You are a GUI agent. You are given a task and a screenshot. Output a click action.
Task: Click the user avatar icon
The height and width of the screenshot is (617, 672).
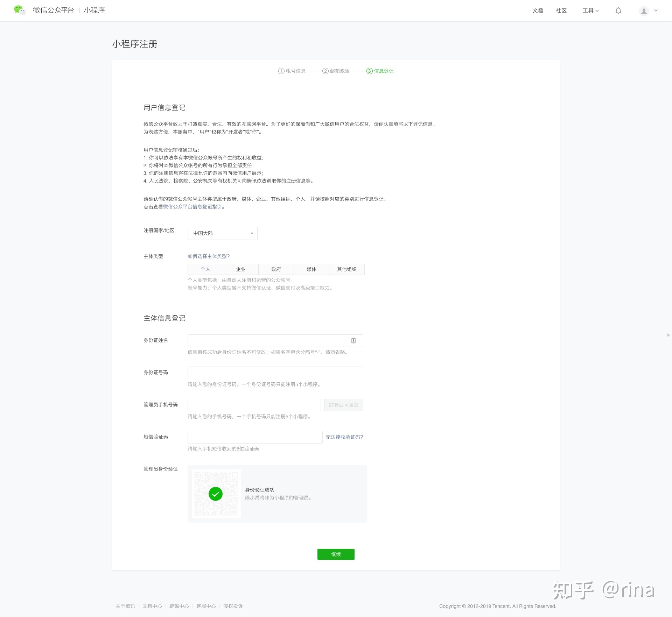(644, 11)
